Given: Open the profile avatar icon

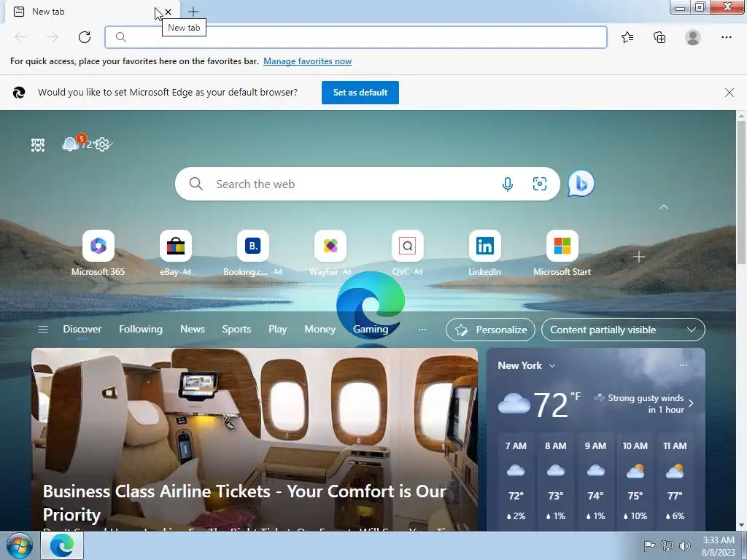Looking at the screenshot, I should [693, 37].
